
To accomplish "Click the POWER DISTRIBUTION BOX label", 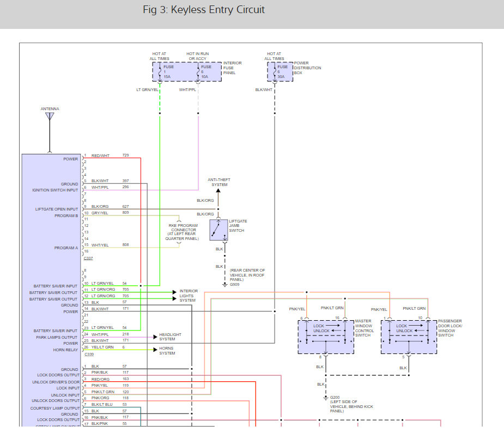I will tap(307, 68).
